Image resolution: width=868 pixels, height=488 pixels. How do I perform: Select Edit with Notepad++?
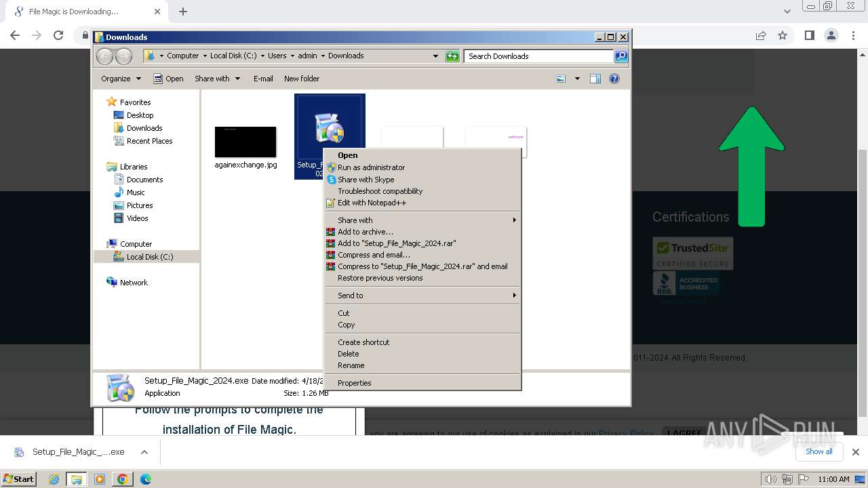(372, 203)
